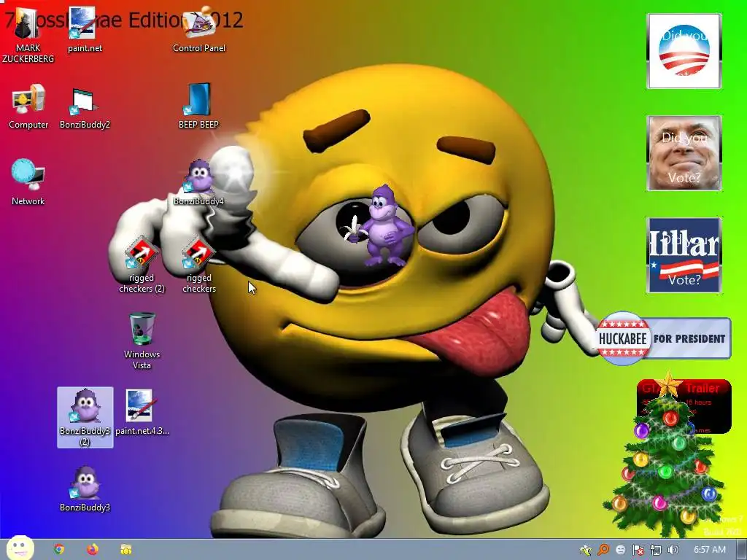Image resolution: width=747 pixels, height=560 pixels.
Task: Open the Action Center flag icon
Action: coord(638,550)
